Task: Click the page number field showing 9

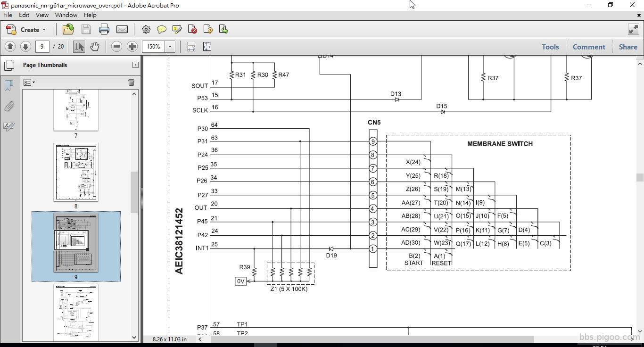Action: (x=42, y=47)
